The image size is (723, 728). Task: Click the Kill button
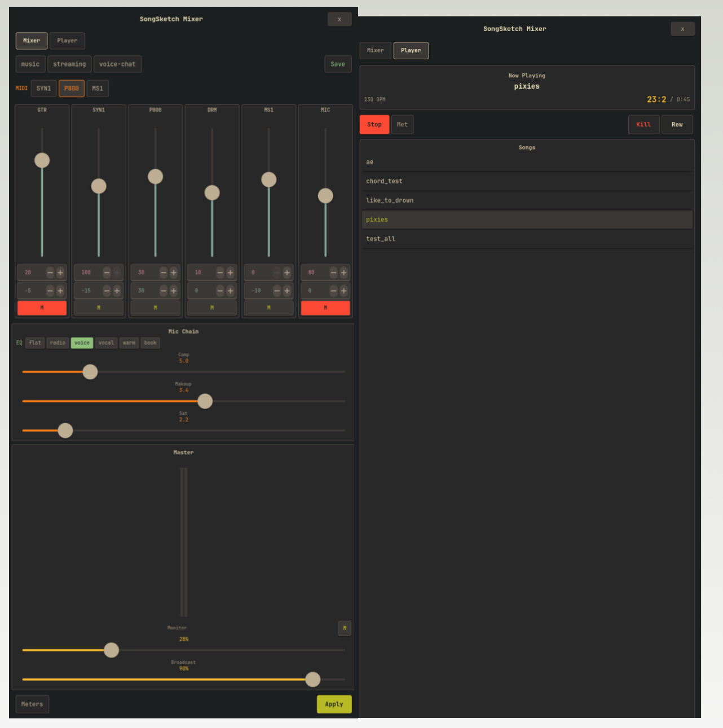(x=643, y=125)
